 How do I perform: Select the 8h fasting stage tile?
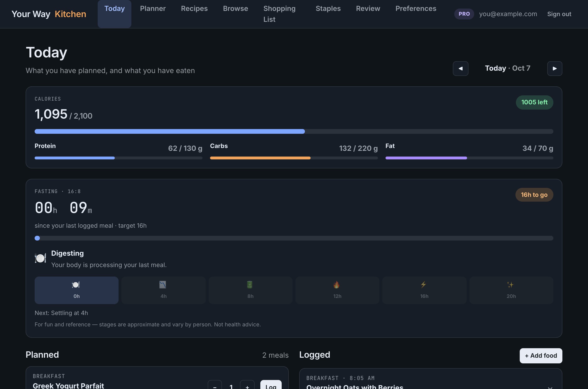(x=250, y=290)
